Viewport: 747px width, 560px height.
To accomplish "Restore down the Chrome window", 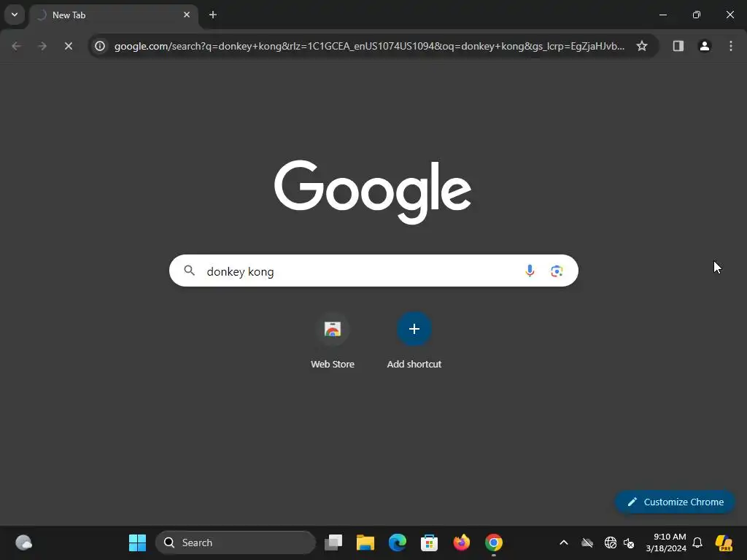I will click(697, 15).
